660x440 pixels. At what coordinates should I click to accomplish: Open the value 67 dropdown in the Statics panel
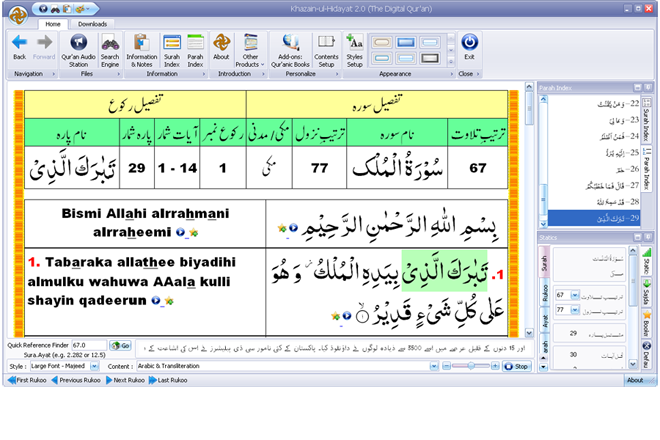[575, 295]
